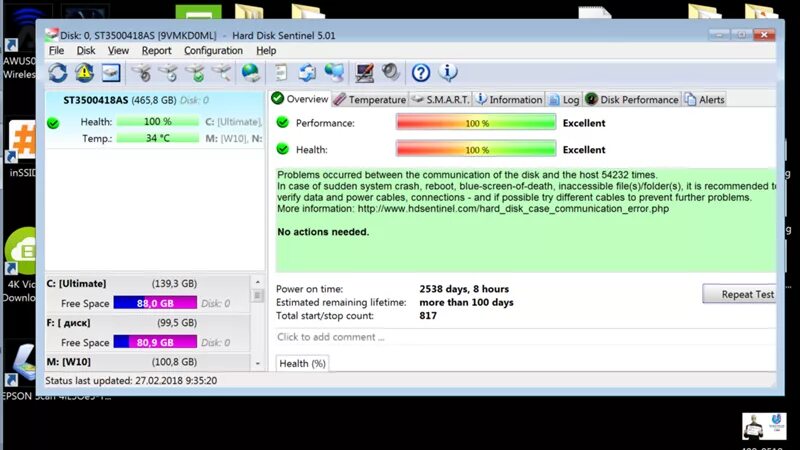The width and height of the screenshot is (800, 450).
Task: Select the Health (%) graph tab
Action: 303,363
